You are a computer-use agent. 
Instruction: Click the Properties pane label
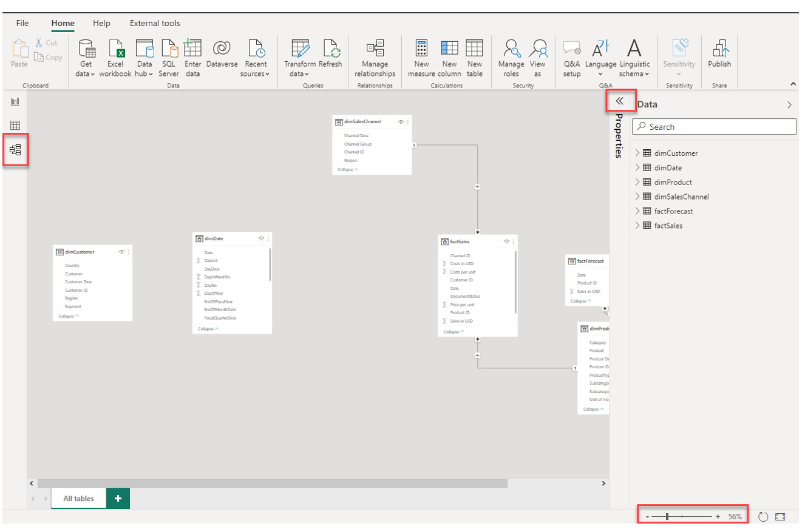619,136
